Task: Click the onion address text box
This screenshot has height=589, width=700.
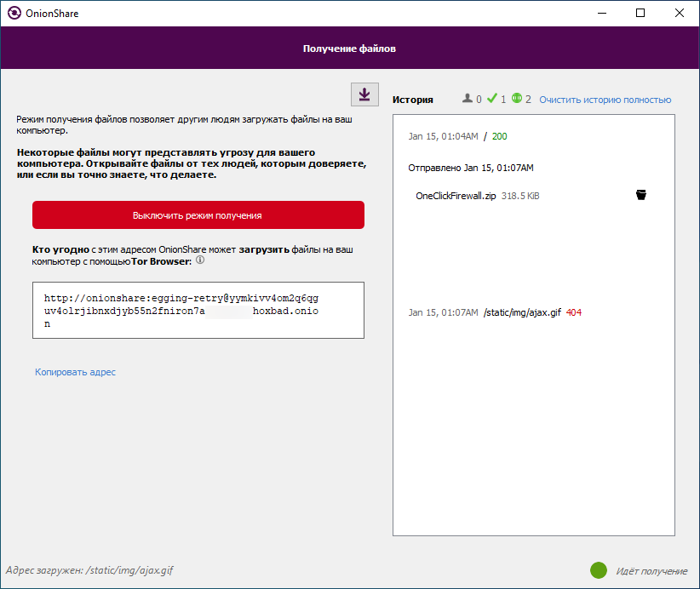Action: pyautogui.click(x=198, y=310)
